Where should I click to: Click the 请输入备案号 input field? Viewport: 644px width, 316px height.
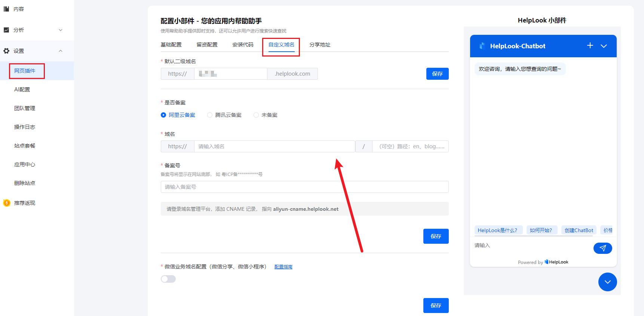point(304,187)
